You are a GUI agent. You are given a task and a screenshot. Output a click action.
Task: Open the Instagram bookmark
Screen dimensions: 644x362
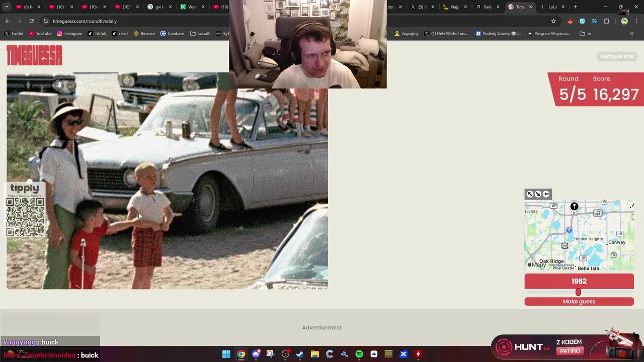(69, 34)
